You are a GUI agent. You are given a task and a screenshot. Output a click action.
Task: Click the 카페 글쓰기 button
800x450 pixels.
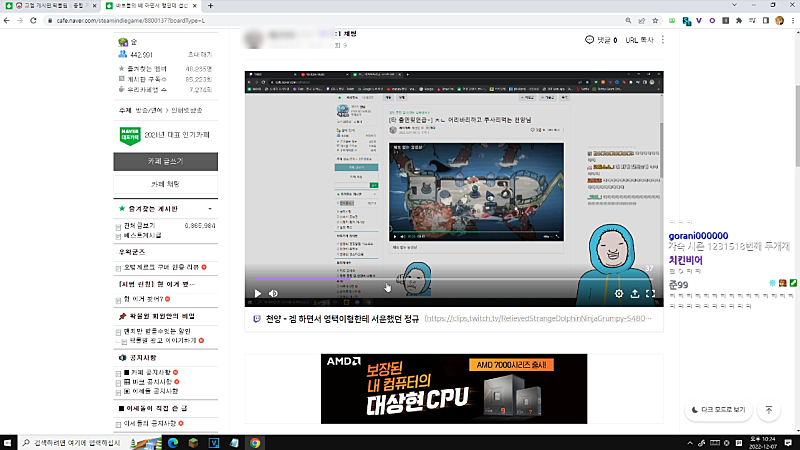coord(165,161)
